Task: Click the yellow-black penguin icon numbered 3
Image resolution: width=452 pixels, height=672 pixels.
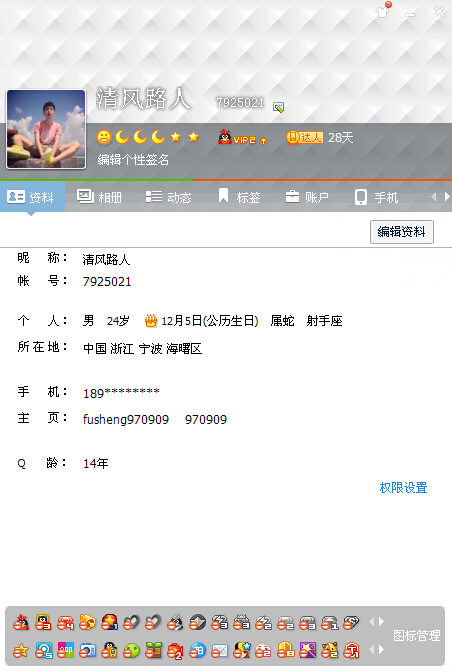Action: pyautogui.click(x=43, y=622)
